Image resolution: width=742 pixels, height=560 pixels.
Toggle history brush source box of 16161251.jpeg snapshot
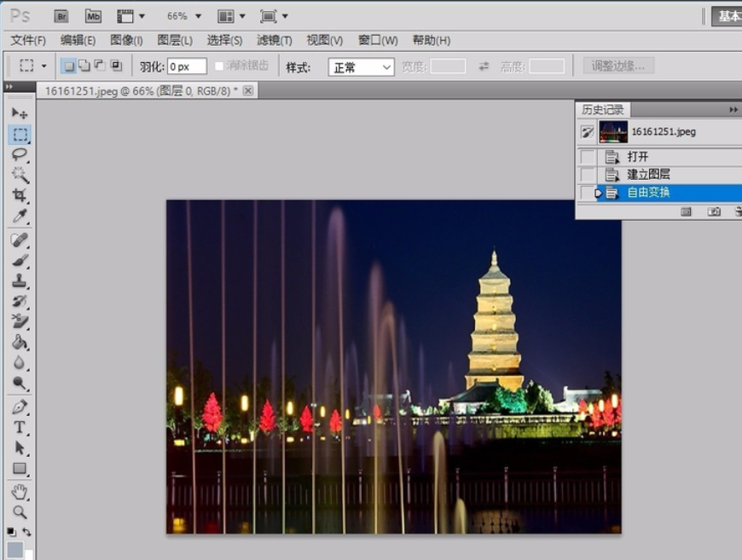tap(588, 131)
